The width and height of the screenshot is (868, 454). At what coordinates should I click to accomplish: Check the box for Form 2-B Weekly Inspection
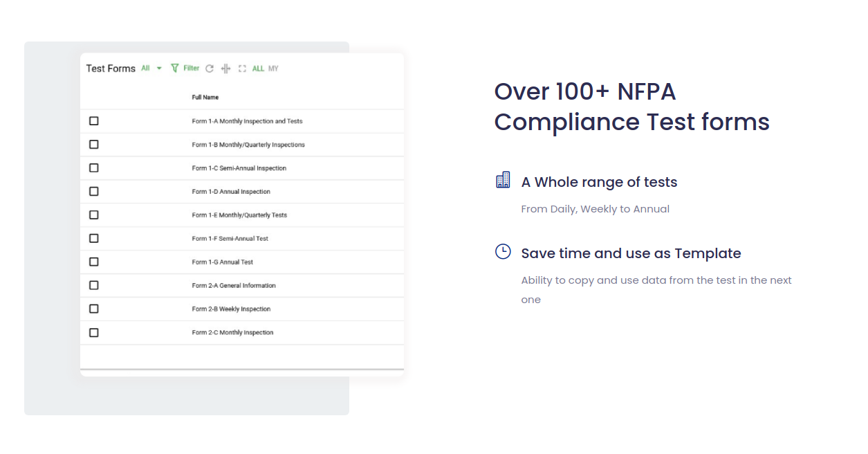click(94, 309)
